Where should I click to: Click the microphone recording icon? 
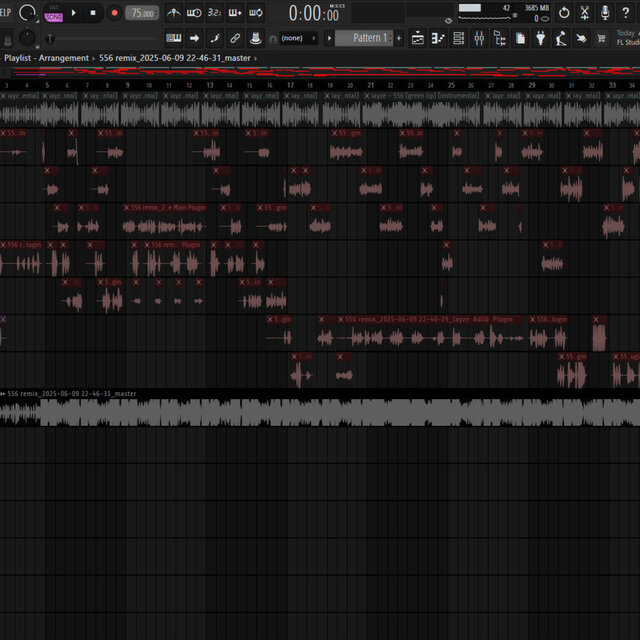(x=605, y=13)
